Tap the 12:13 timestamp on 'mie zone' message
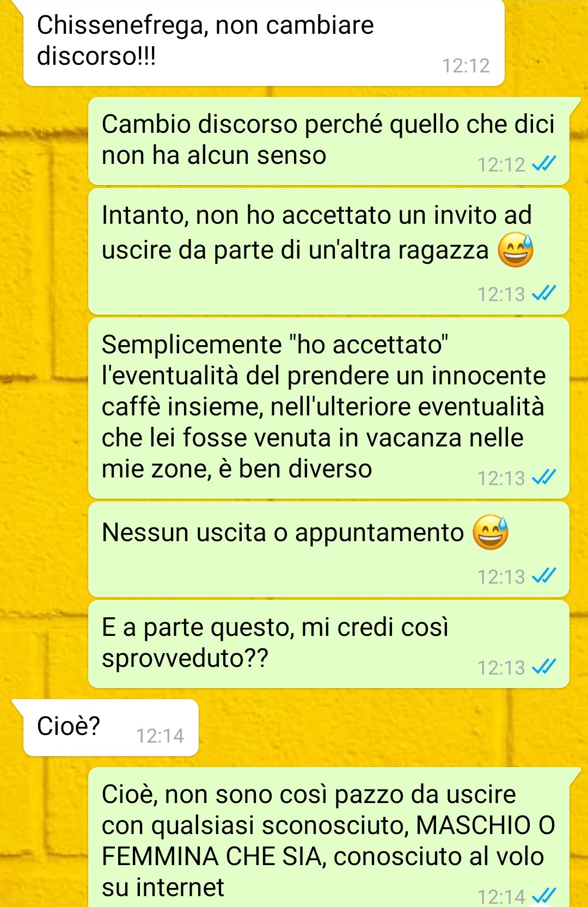588x907 pixels. [501, 478]
